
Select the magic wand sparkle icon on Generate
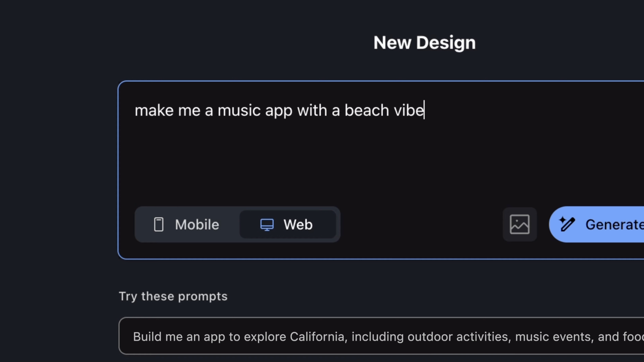click(x=567, y=224)
